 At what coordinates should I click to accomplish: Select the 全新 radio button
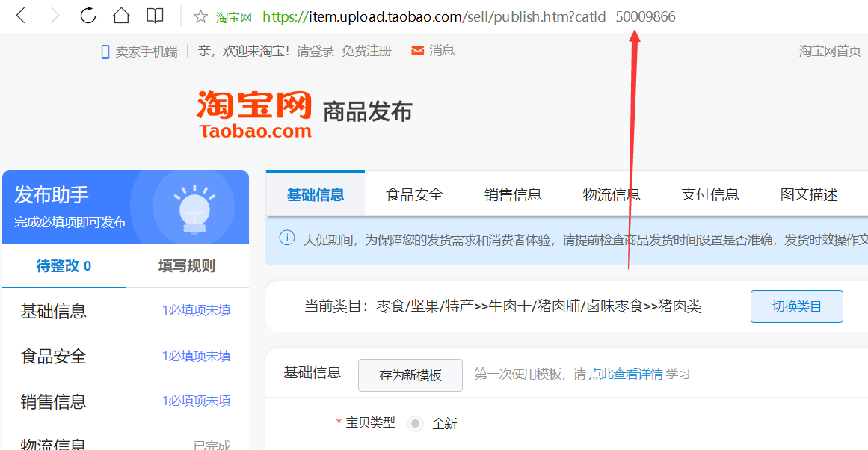pos(415,423)
